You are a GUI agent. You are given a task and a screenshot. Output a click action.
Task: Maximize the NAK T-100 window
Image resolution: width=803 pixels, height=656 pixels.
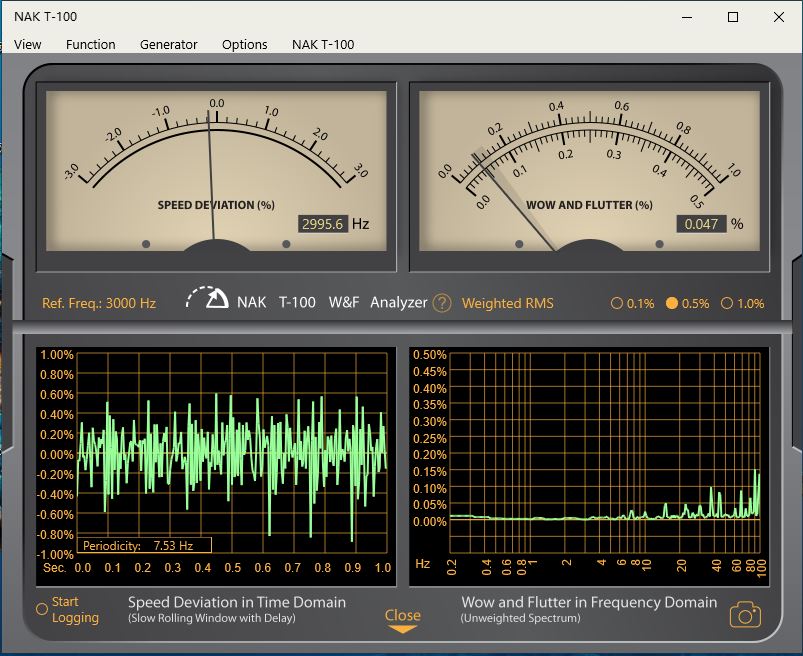click(x=733, y=17)
